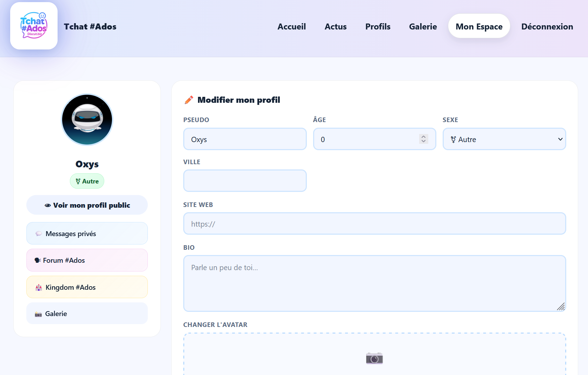Click the camera icon in avatar upload area

pyautogui.click(x=374, y=358)
